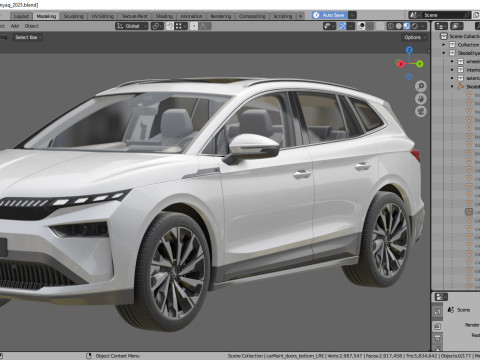Toggle viewport overlays
480x360 pixels.
361,26
